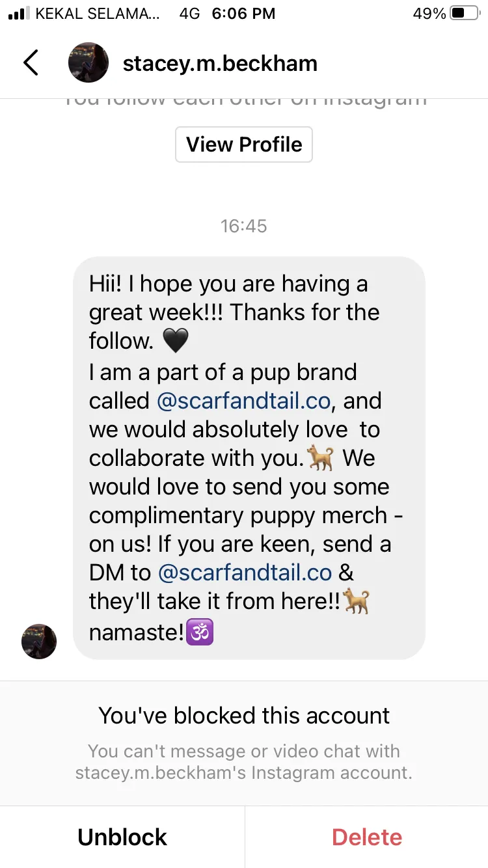Tap the cellular signal bars icon
The image size is (488, 868).
(19, 13)
